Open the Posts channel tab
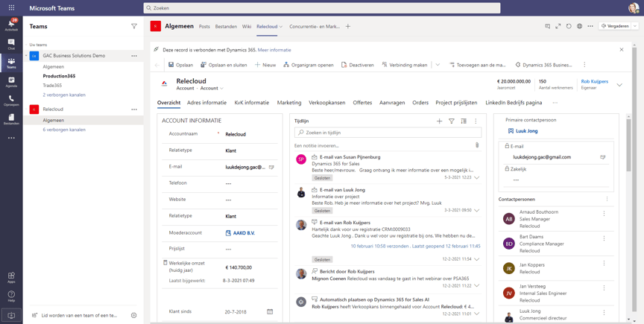 coord(204,26)
